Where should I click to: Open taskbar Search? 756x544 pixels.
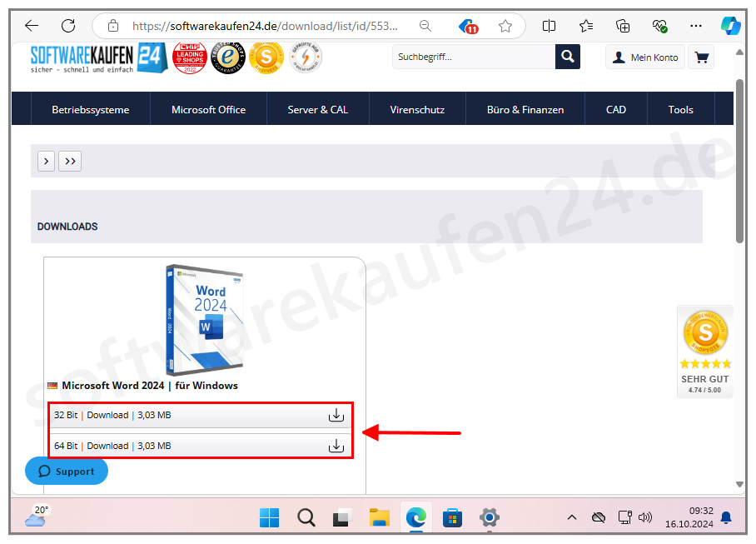pyautogui.click(x=306, y=518)
